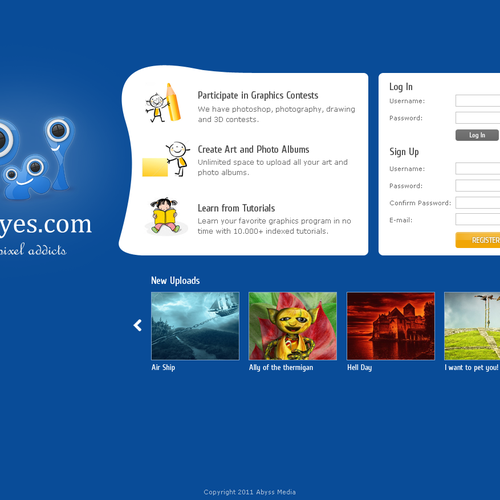Viewport: 500px width, 500px height.
Task: Focus the Log In username field
Action: pyautogui.click(x=478, y=101)
